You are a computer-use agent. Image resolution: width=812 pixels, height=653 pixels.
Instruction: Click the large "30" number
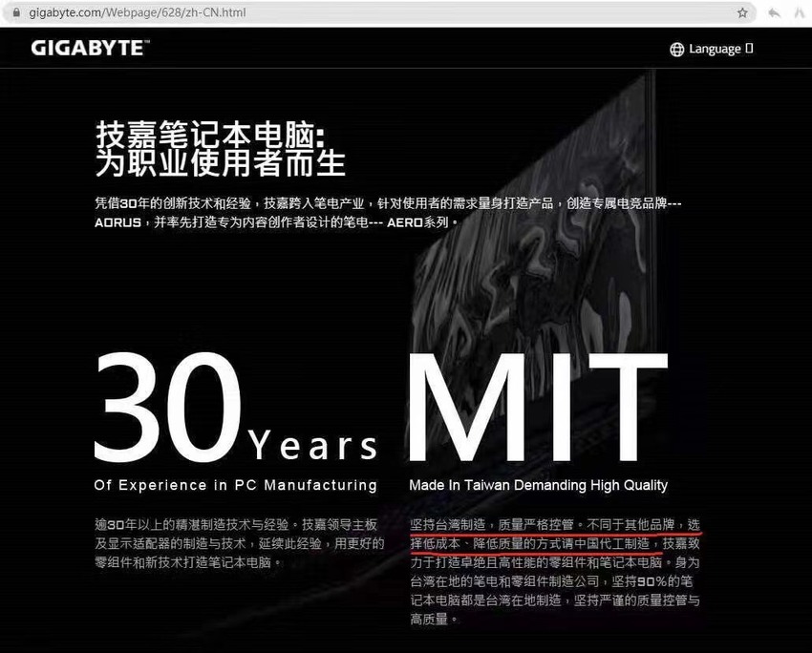(168, 408)
